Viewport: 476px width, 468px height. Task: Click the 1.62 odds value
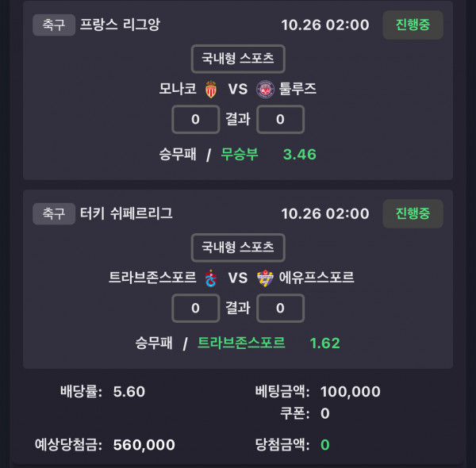pos(324,343)
